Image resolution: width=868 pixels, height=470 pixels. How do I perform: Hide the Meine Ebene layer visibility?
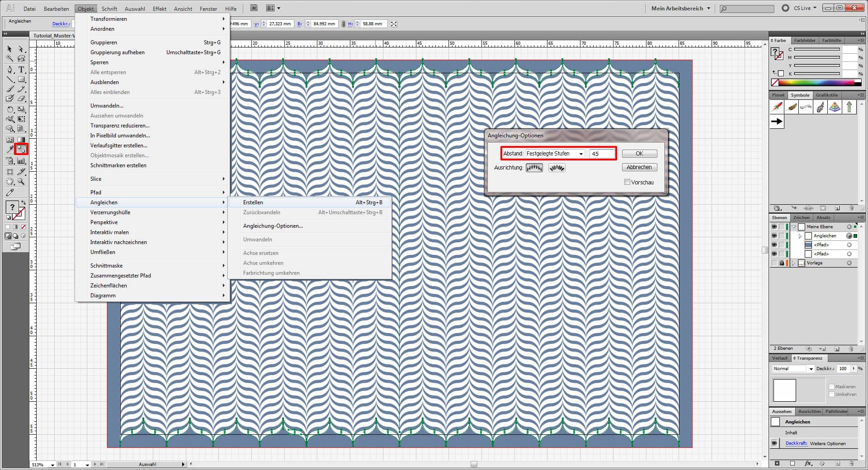coord(774,226)
